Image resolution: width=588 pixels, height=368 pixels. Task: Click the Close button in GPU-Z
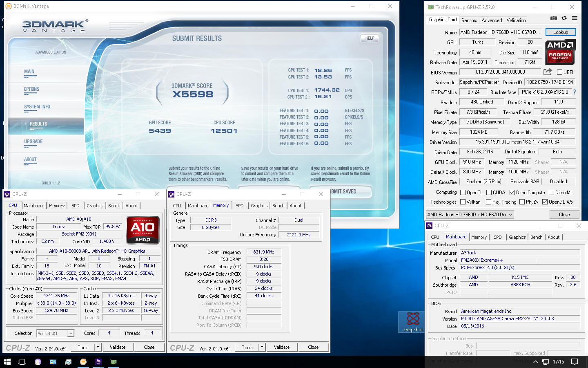click(564, 215)
